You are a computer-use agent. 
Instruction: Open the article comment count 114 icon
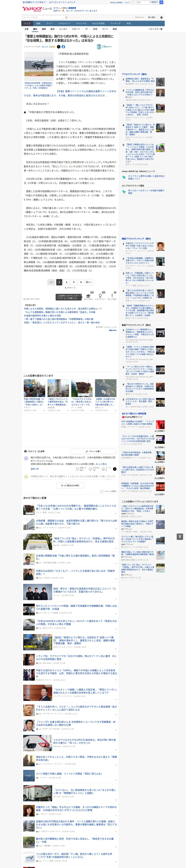(x=45, y=47)
